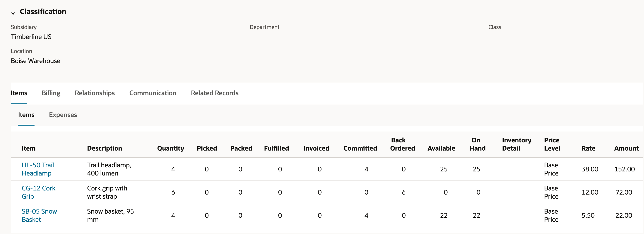Viewport: 644px width, 234px height.
Task: Click the Price Level column header
Action: [x=552, y=144]
